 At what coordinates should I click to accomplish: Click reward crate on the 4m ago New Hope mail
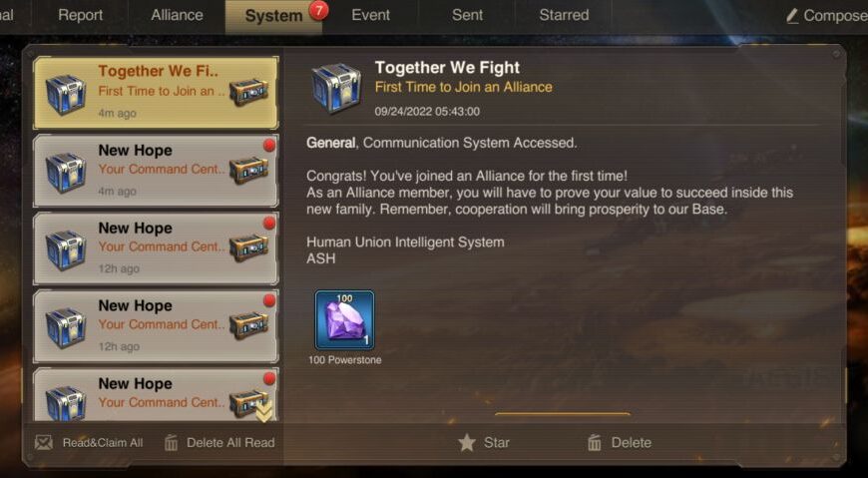pyautogui.click(x=248, y=170)
